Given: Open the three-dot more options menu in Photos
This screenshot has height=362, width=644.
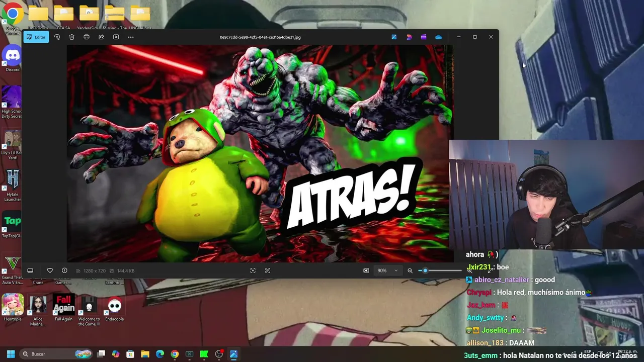Looking at the screenshot, I should click(x=131, y=37).
